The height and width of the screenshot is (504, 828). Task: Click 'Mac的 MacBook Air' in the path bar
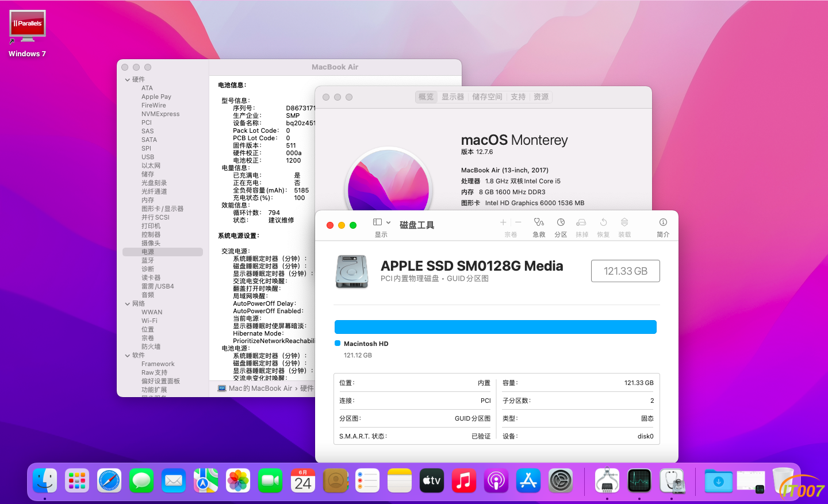click(260, 388)
